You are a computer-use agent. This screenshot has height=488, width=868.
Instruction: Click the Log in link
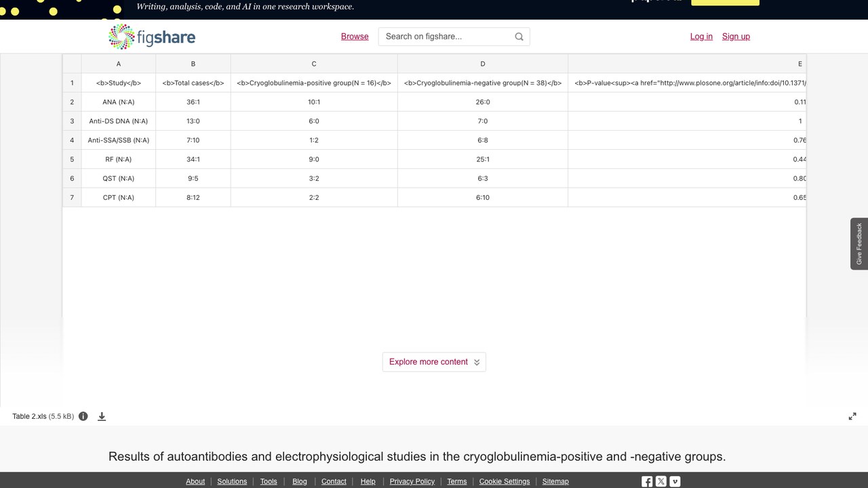click(701, 37)
